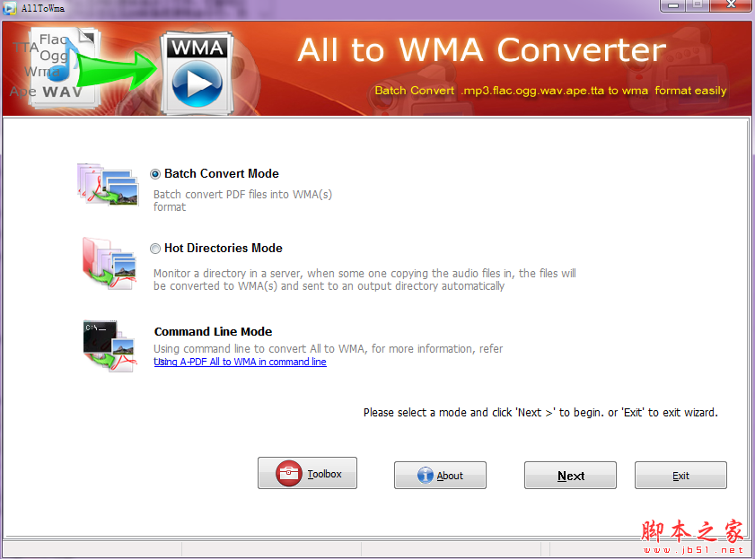Click the About button
This screenshot has height=560, width=755.
pyautogui.click(x=440, y=475)
